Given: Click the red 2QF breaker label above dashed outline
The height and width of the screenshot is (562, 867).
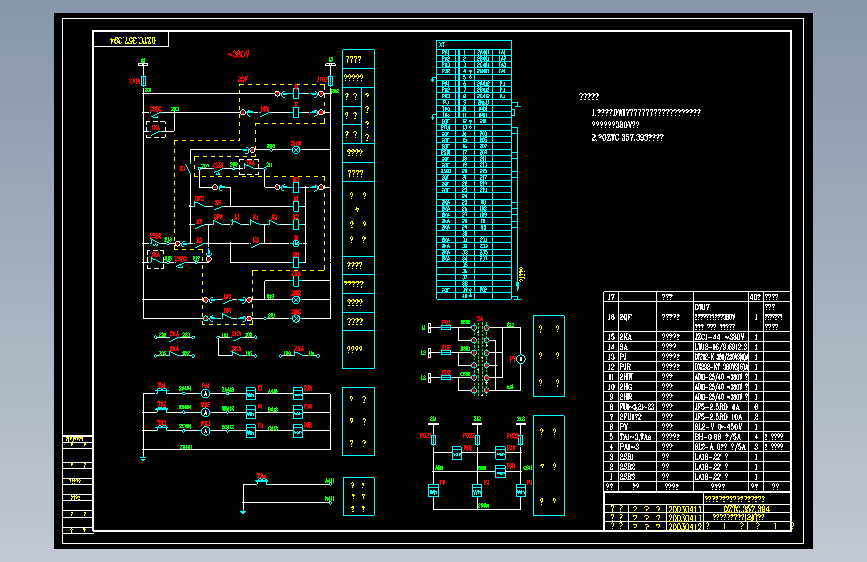Looking at the screenshot, I should (x=243, y=80).
